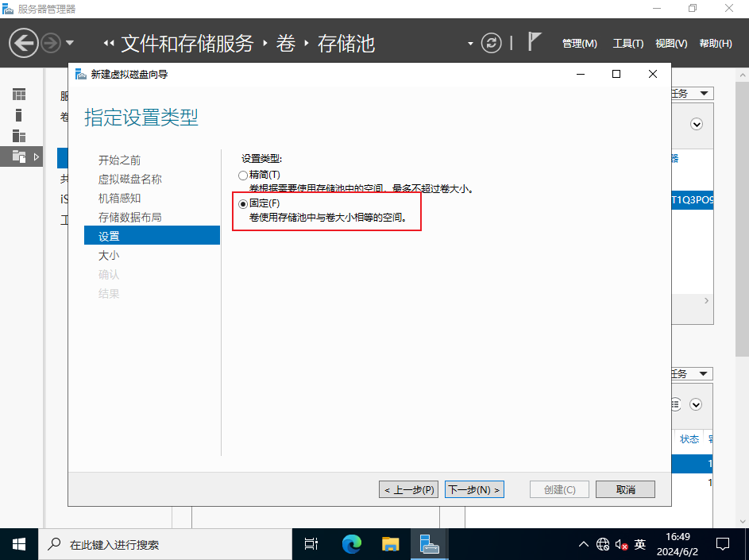Viewport: 749px width, 560px height.
Task: Open the lower 任务 dropdown on the right
Action: coord(691,374)
